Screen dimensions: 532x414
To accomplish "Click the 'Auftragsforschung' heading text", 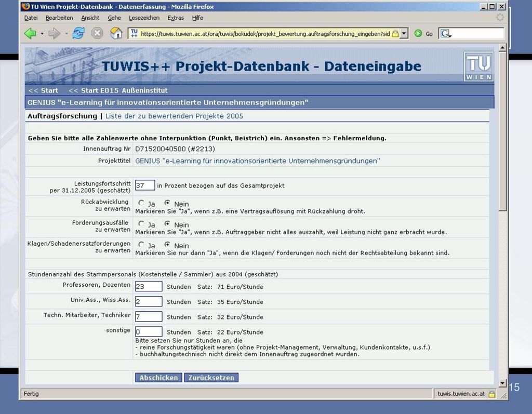I will pyautogui.click(x=62, y=116).
